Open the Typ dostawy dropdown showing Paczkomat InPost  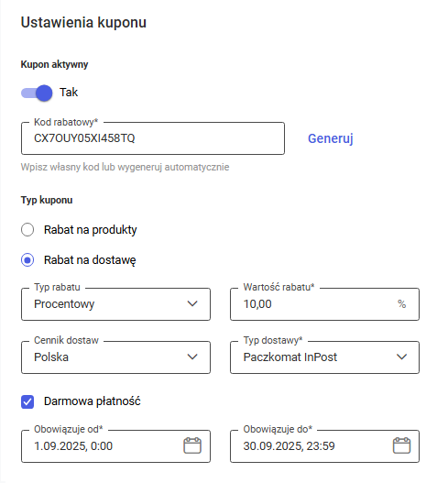pyautogui.click(x=325, y=357)
